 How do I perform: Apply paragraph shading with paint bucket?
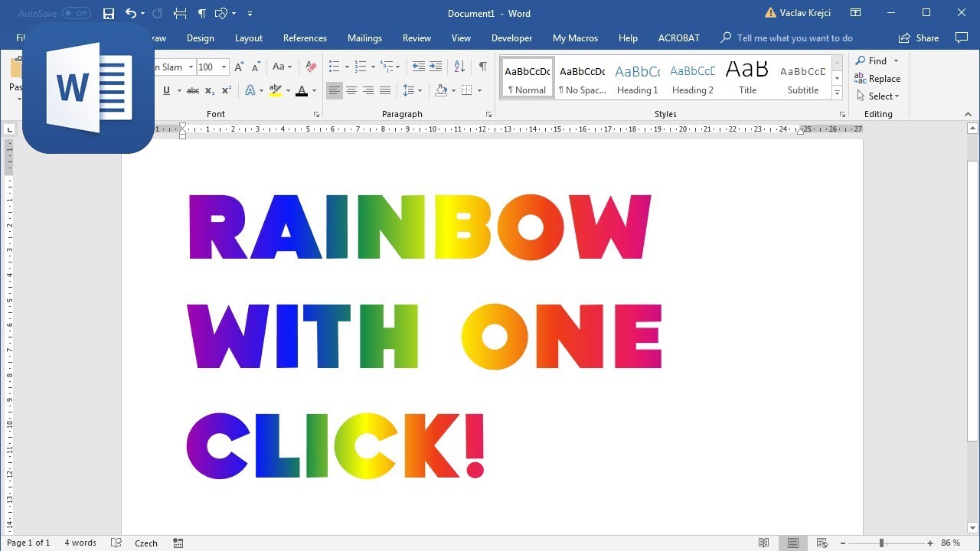click(441, 90)
